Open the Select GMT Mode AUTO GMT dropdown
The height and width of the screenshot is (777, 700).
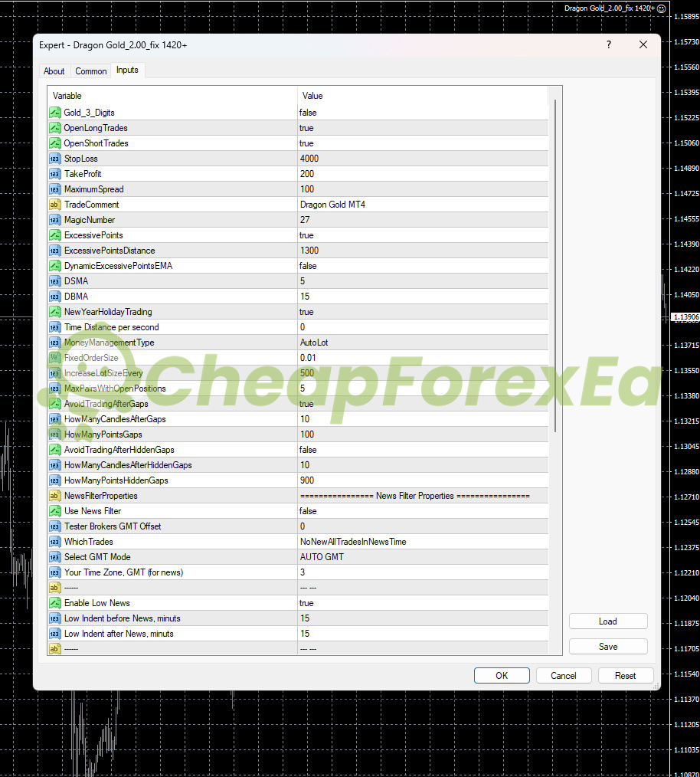pos(423,558)
